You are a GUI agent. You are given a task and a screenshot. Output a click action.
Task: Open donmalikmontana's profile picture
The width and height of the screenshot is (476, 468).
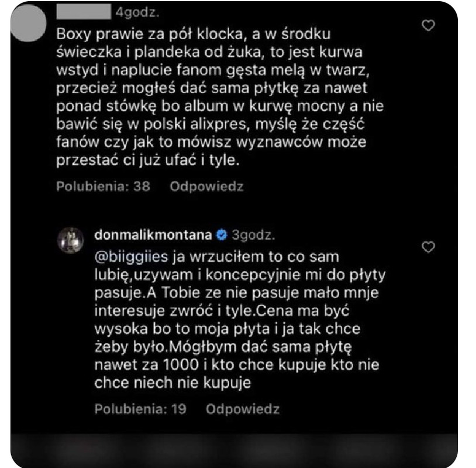70,240
